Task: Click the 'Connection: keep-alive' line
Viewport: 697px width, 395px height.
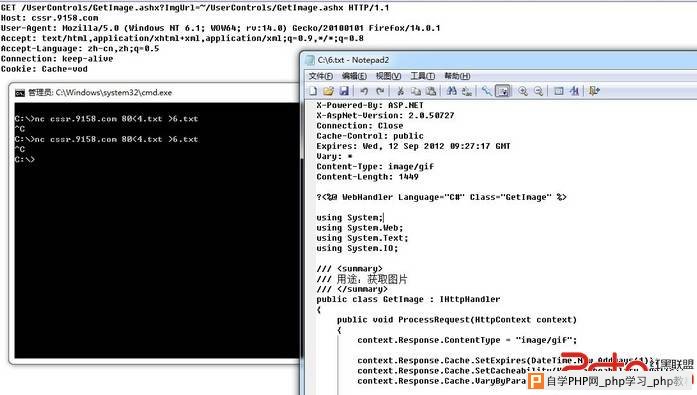Action: [x=57, y=59]
